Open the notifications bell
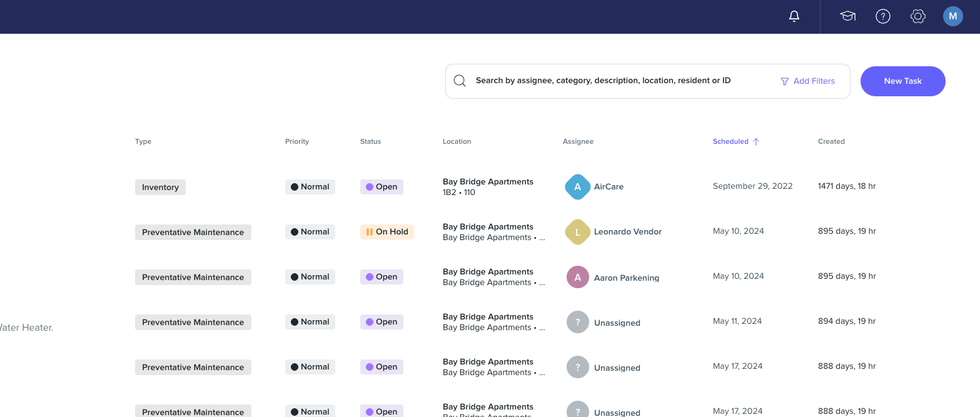This screenshot has width=980, height=417. [x=794, y=17]
